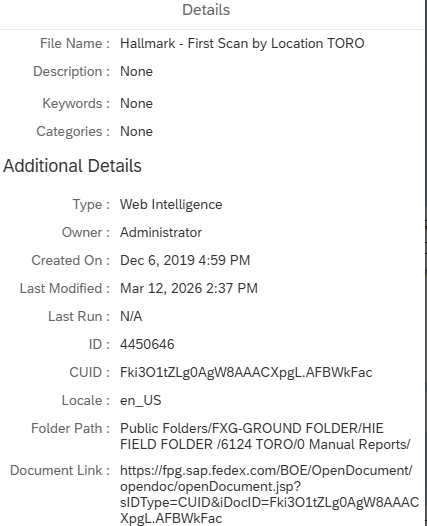Click the Description value None
Viewport: 427px width, 526px height.
tap(137, 71)
